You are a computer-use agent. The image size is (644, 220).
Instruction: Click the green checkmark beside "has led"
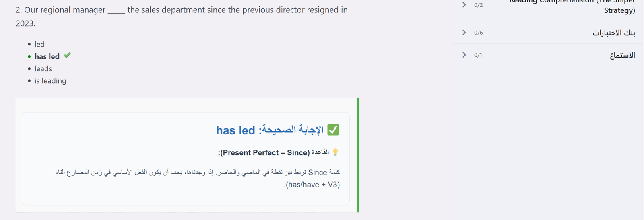pos(67,55)
